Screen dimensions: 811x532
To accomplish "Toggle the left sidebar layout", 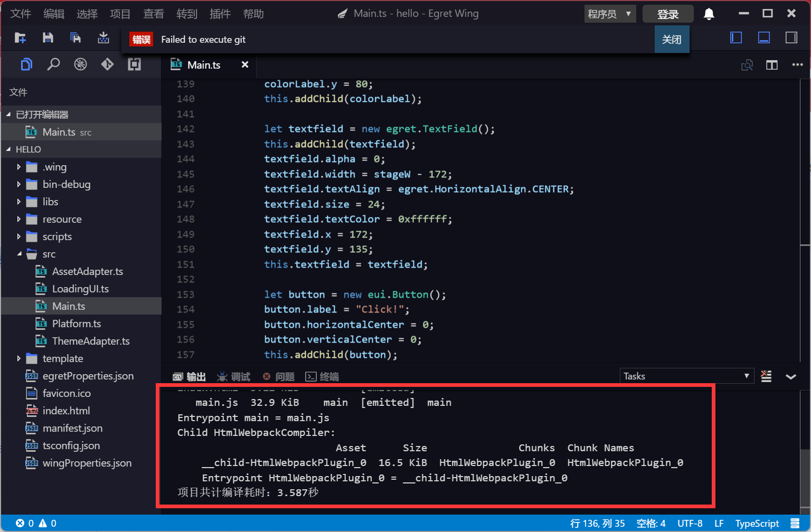I will click(736, 37).
